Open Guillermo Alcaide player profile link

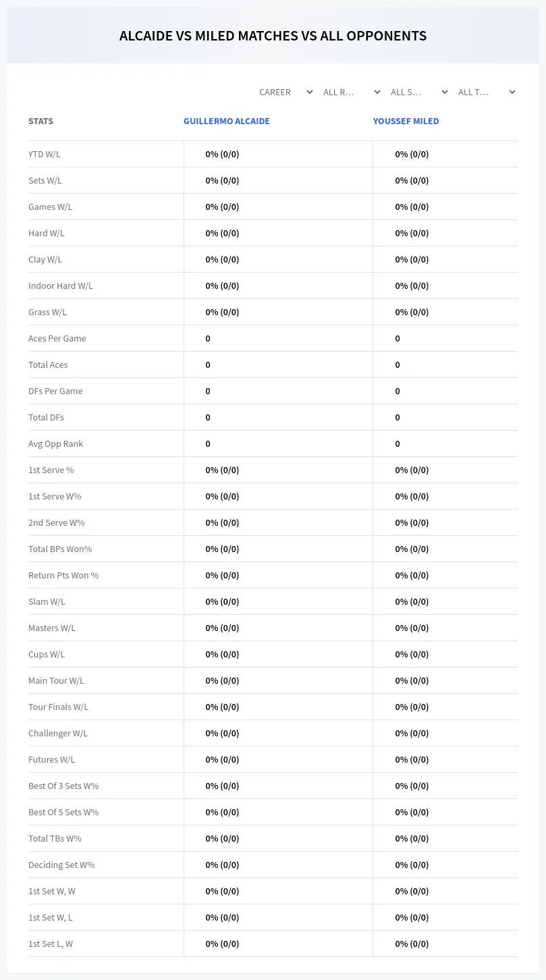(x=227, y=121)
